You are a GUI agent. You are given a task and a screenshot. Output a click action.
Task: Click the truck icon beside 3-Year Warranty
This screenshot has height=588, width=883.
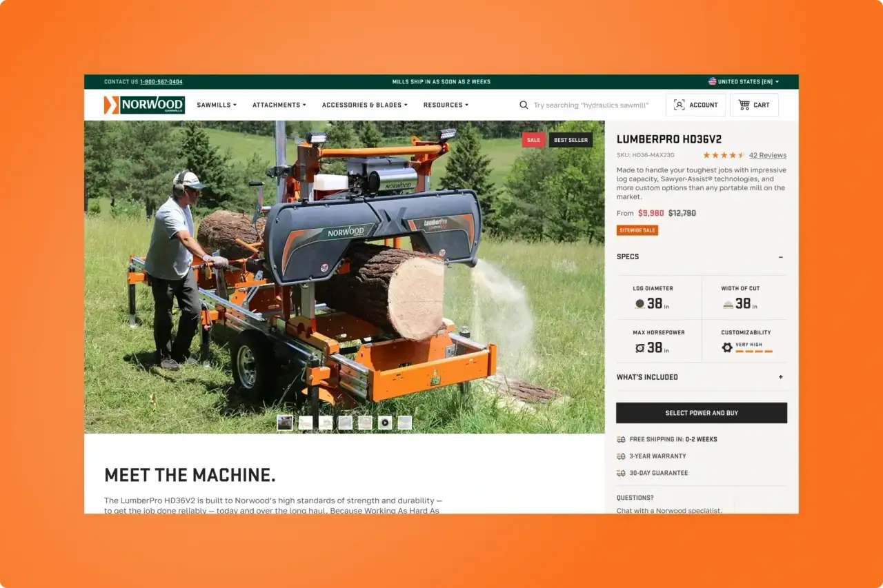click(621, 456)
